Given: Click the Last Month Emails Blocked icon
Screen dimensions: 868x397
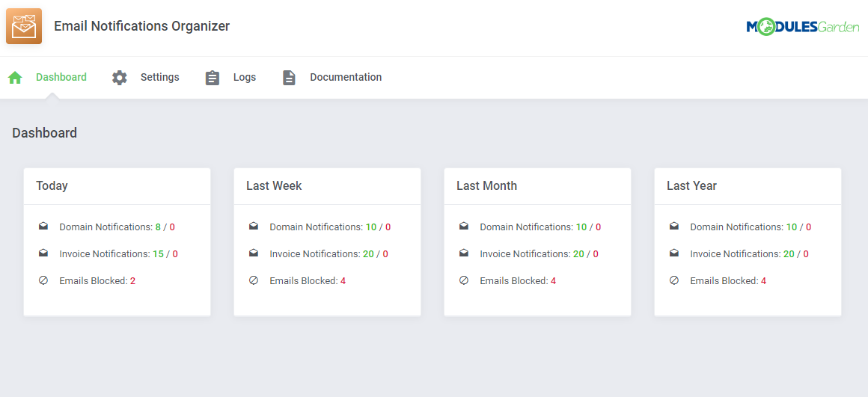Looking at the screenshot, I should 464,280.
